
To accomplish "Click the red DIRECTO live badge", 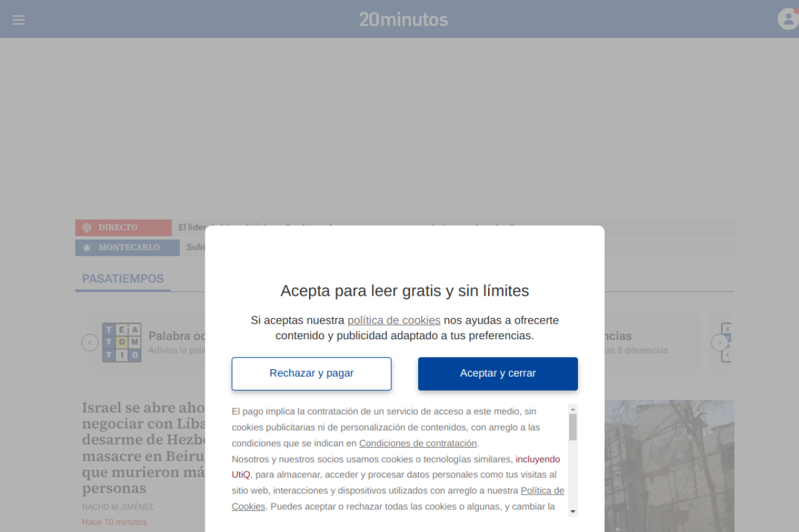I will [124, 228].
